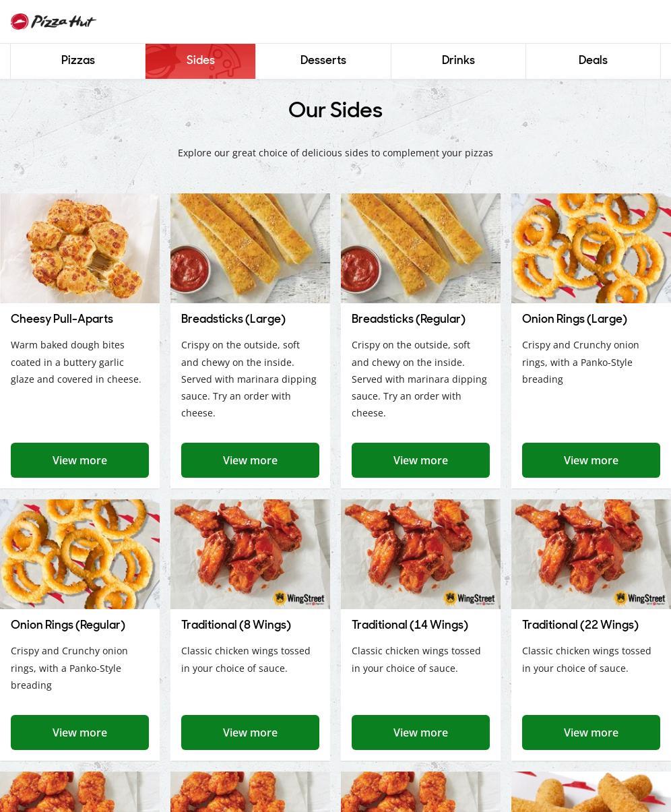View more for Onion Rings (Regular)
The height and width of the screenshot is (812, 671).
coord(79,732)
